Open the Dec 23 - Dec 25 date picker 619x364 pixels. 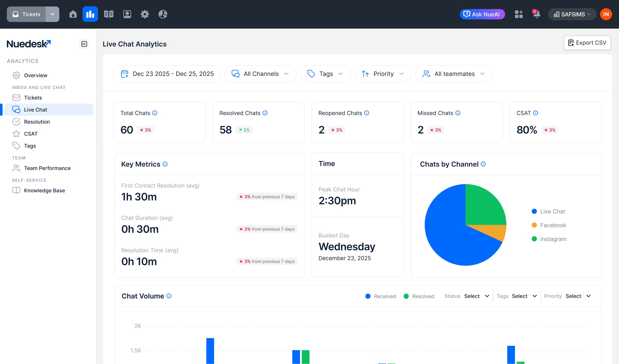click(167, 74)
